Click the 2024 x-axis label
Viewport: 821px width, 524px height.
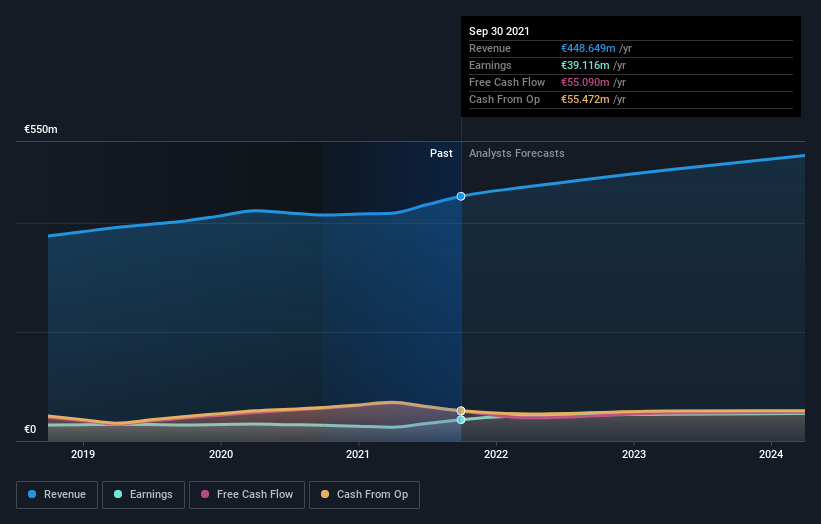tap(771, 454)
